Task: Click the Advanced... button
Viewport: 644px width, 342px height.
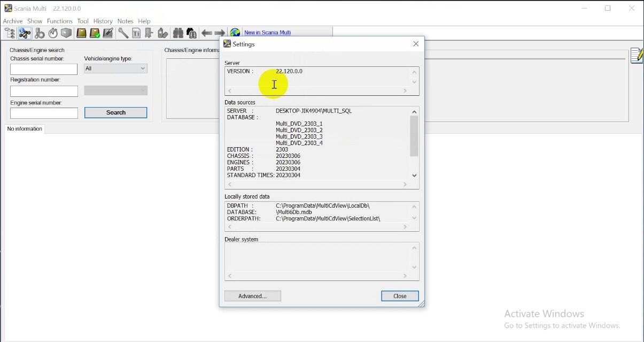Action: tap(252, 296)
